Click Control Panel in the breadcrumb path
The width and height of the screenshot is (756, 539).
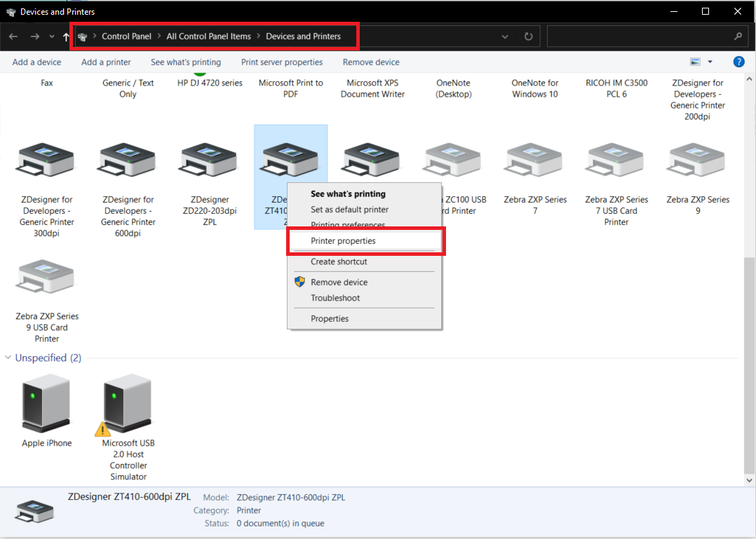(x=126, y=36)
